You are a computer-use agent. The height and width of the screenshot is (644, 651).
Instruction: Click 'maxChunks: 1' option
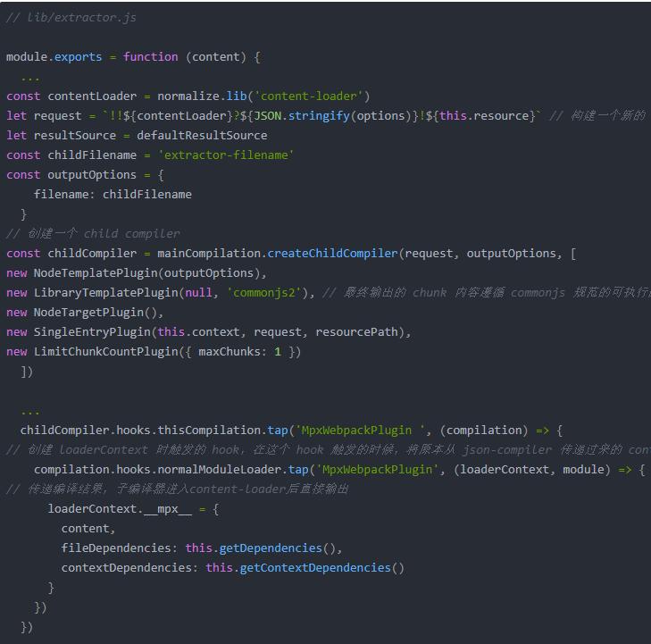tap(239, 352)
